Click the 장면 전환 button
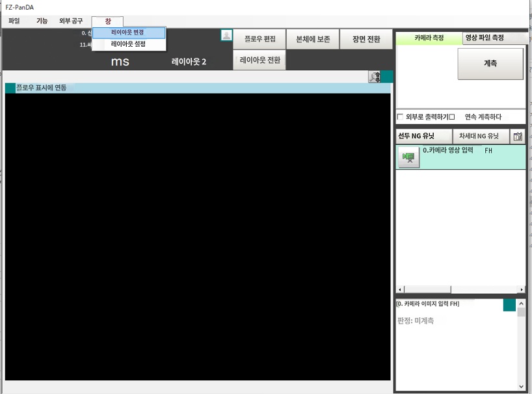Screen dimensions: 532x394 366,39
